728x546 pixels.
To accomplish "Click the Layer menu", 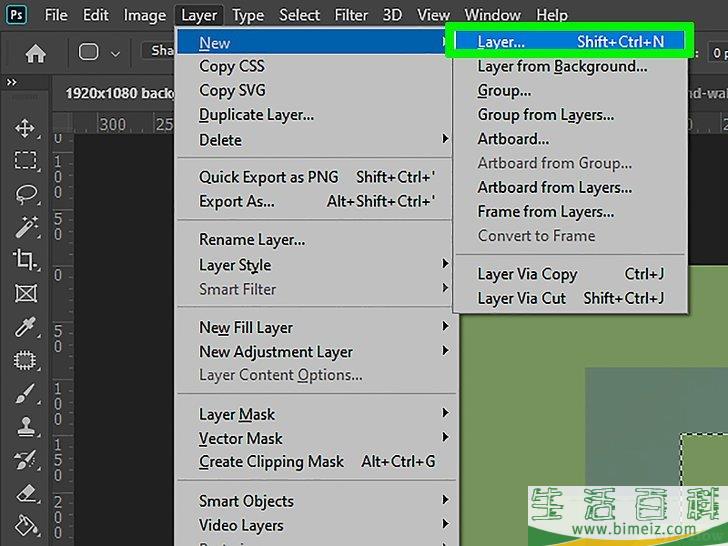I will (199, 15).
